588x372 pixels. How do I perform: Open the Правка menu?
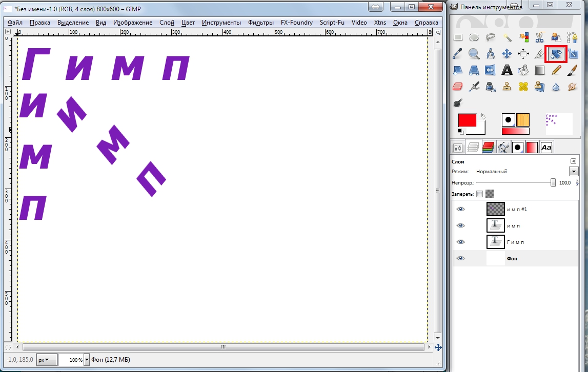pos(40,23)
